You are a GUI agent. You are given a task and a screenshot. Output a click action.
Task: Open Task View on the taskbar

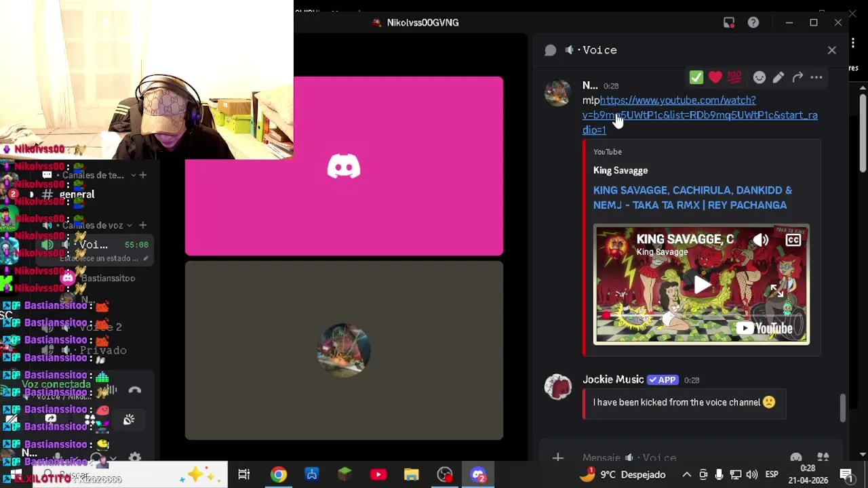[x=244, y=474]
